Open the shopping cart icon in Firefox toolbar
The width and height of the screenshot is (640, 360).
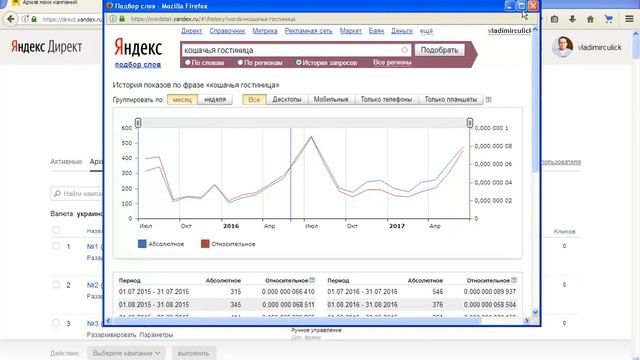click(x=609, y=19)
